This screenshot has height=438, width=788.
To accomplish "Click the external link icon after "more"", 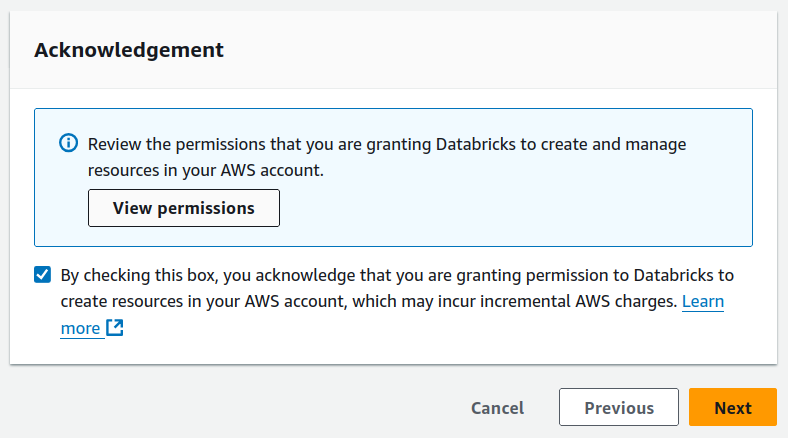I will coord(115,328).
